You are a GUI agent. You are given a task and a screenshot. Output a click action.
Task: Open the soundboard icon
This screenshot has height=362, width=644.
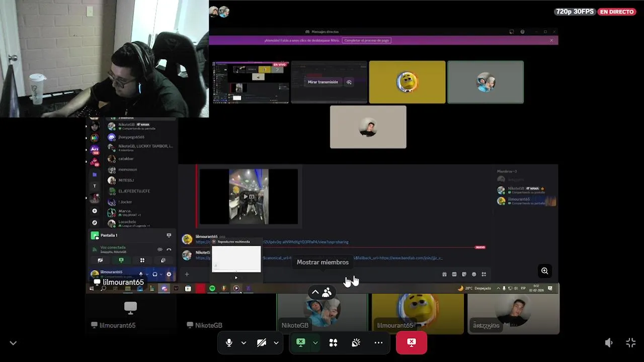(356, 342)
